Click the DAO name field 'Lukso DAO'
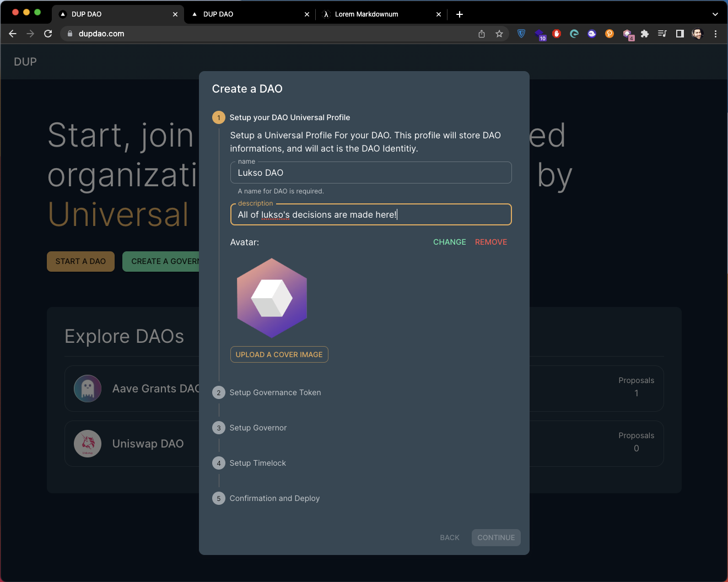The image size is (728, 582). point(371,173)
